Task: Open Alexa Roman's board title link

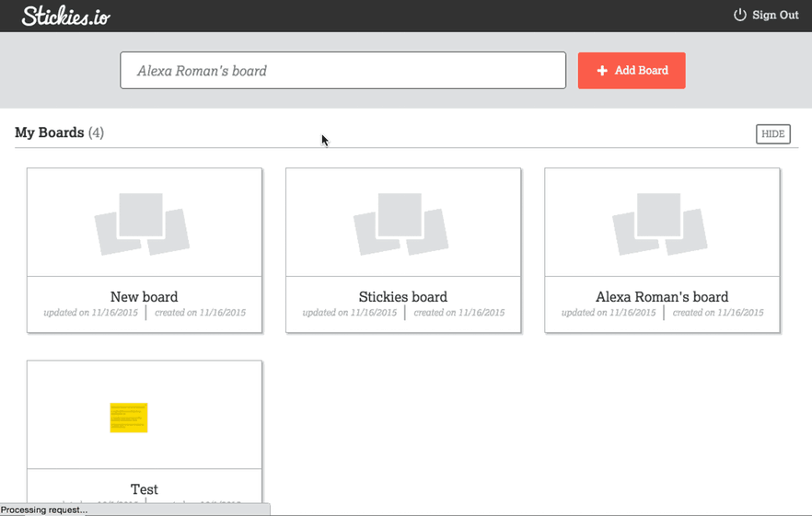Action: click(x=661, y=297)
